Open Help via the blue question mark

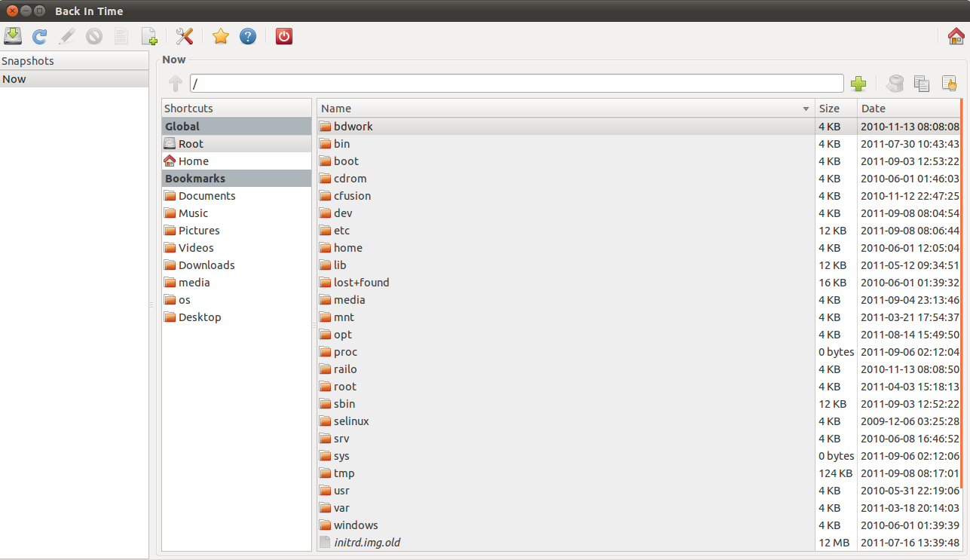pos(248,36)
